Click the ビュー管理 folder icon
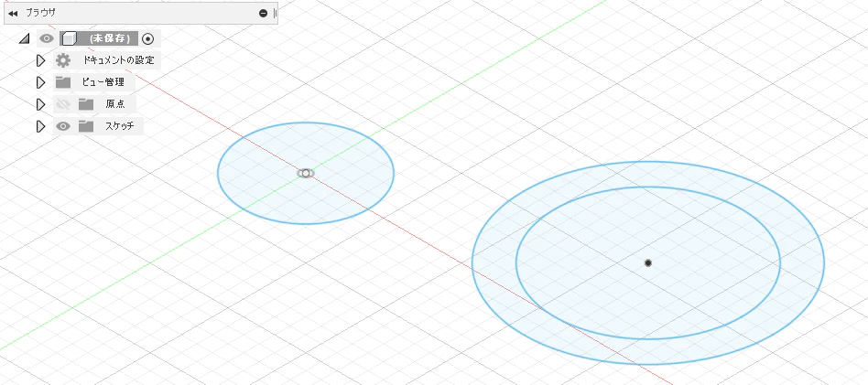 [63, 82]
